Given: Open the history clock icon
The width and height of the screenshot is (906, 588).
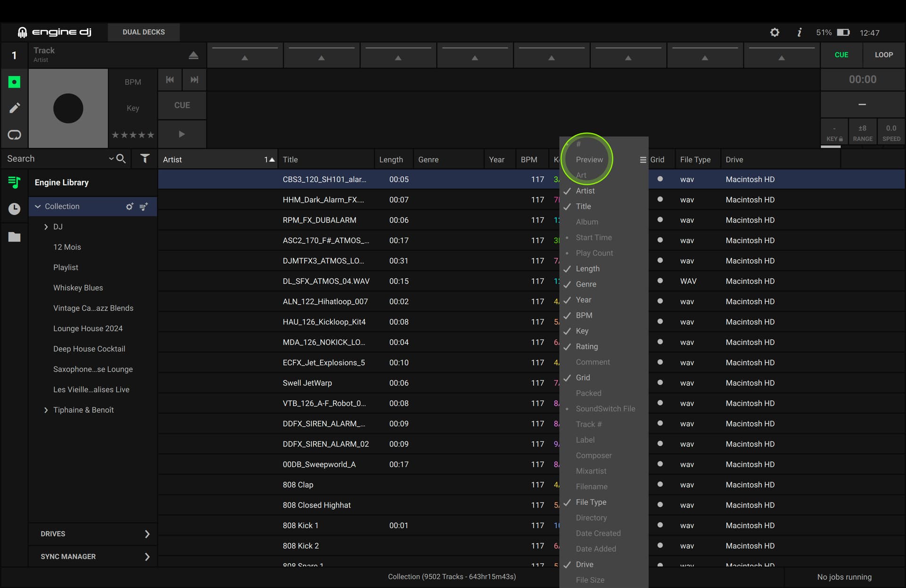Looking at the screenshot, I should 15,208.
